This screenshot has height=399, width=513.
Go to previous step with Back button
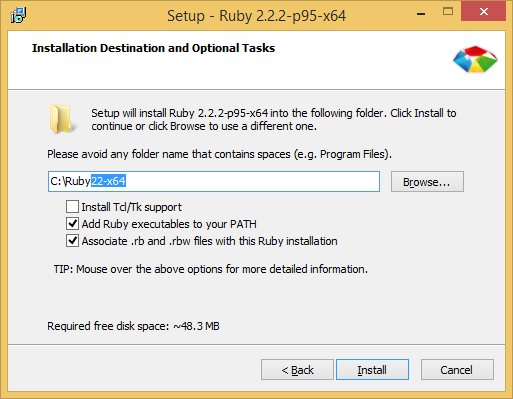(x=297, y=370)
